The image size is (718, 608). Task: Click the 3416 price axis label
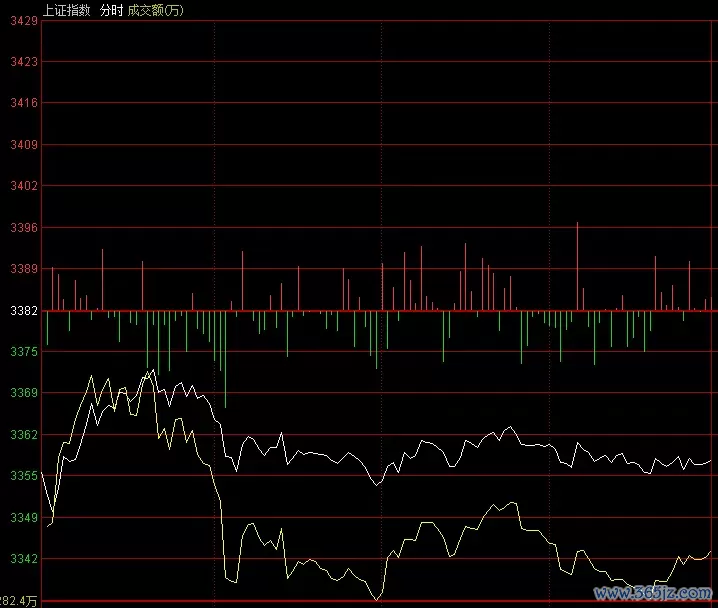pos(19,103)
